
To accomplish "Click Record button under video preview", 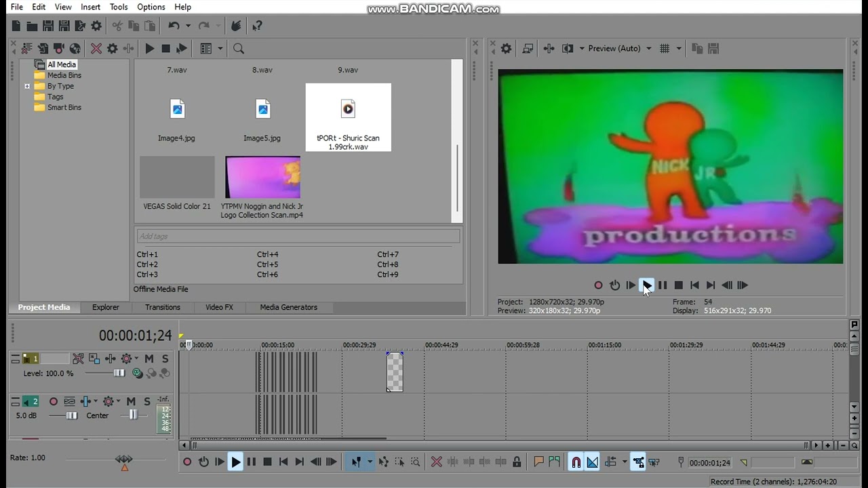I will [598, 285].
